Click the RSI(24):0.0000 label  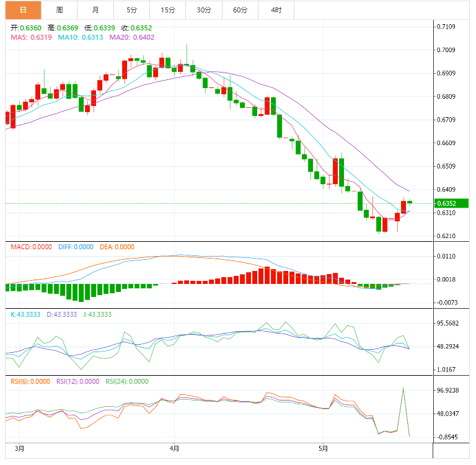tap(127, 381)
